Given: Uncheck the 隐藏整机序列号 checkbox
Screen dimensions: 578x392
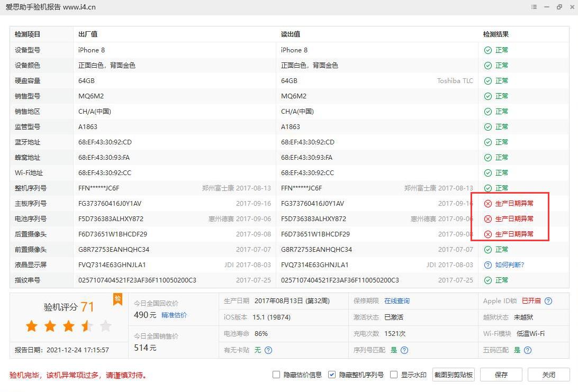Looking at the screenshot, I should (332, 374).
